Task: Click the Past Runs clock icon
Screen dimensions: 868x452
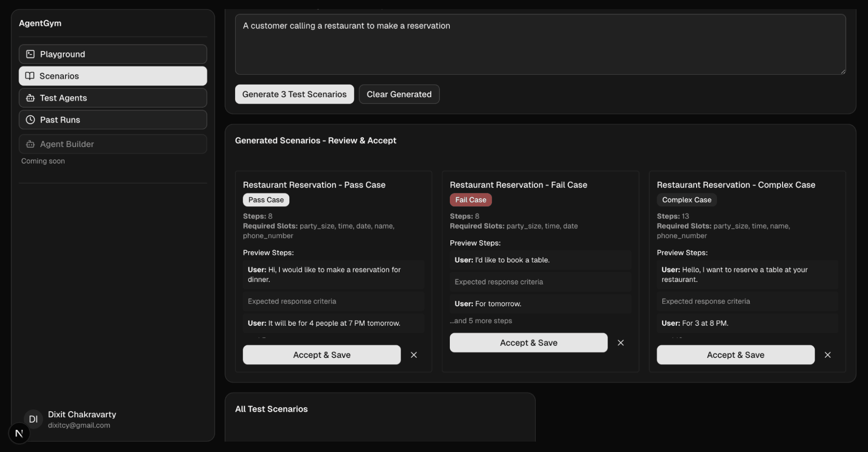Action: click(30, 120)
